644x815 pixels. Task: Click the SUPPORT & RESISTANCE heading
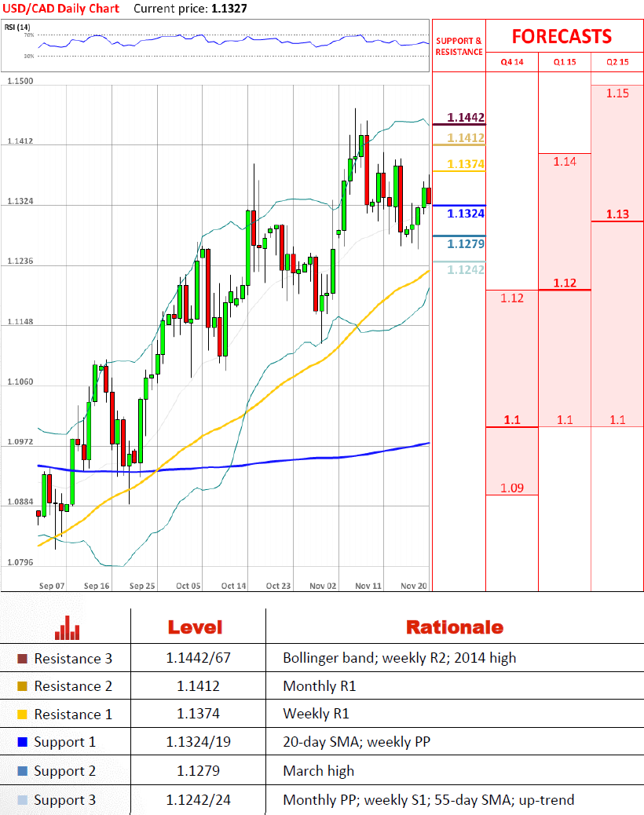(x=459, y=46)
